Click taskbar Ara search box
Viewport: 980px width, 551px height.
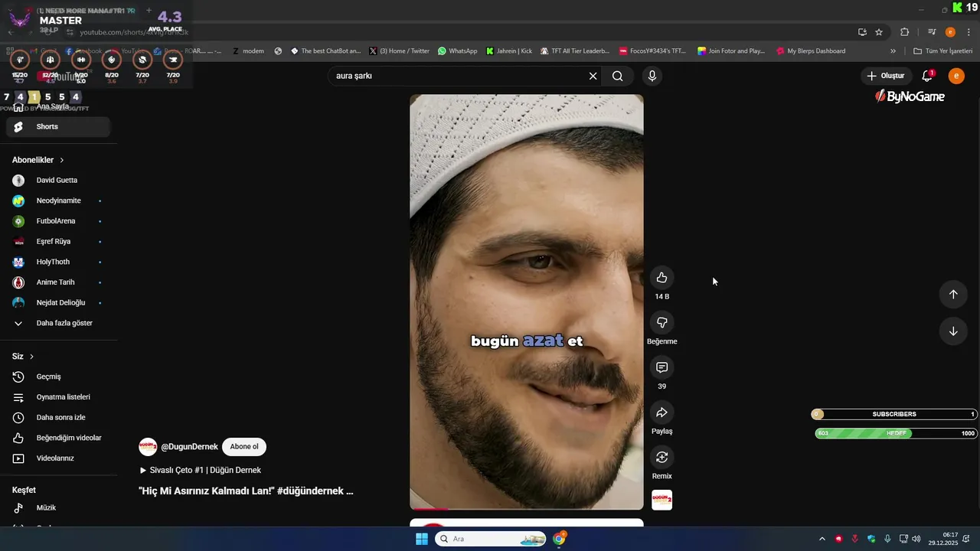(491, 539)
